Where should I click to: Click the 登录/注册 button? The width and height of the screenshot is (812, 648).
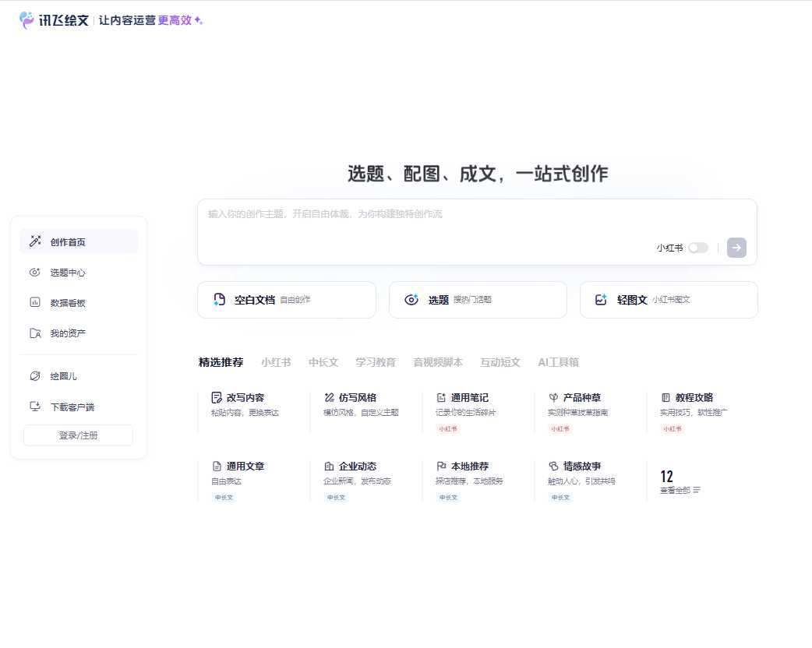tap(78, 435)
